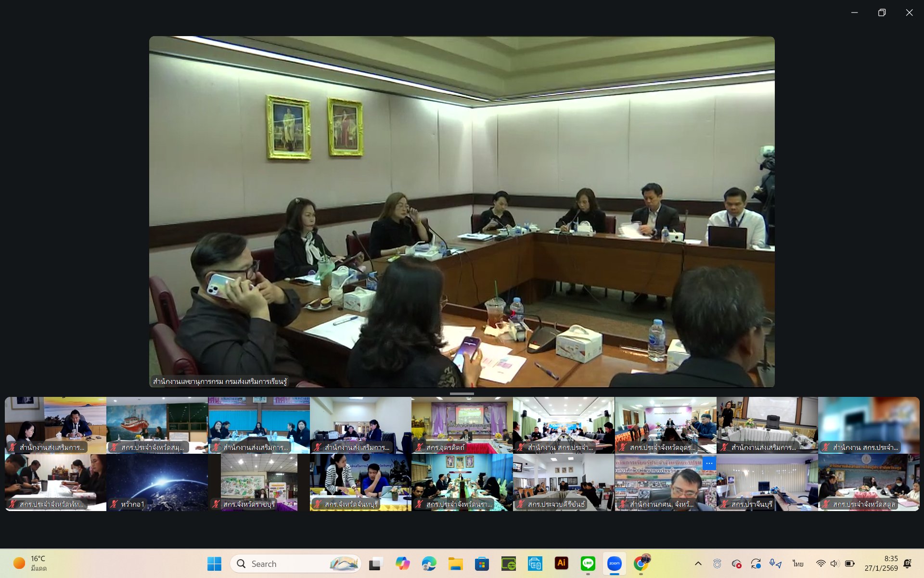
Task: Open the Zoom app in taskbar
Action: [x=614, y=563]
